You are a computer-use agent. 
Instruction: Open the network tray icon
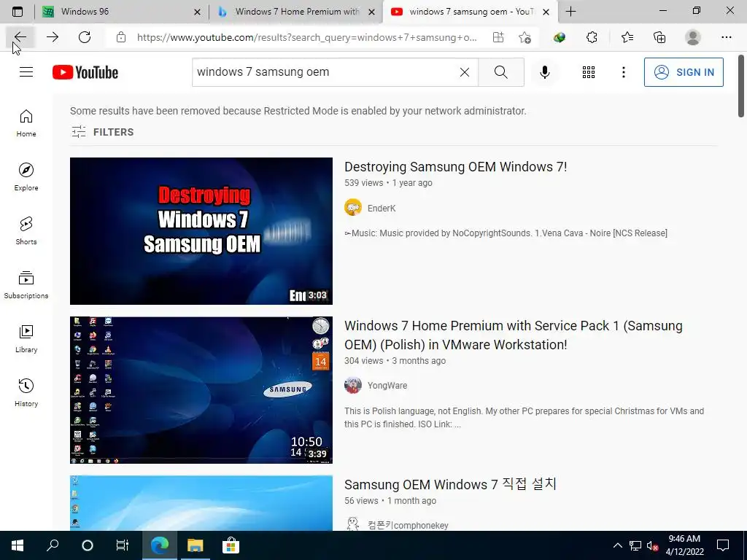(635, 545)
